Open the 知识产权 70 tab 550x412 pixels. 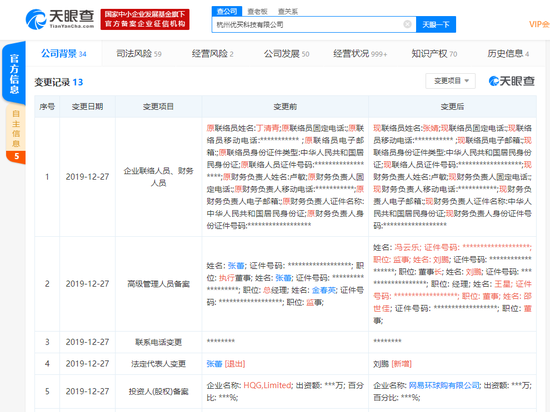(434, 54)
